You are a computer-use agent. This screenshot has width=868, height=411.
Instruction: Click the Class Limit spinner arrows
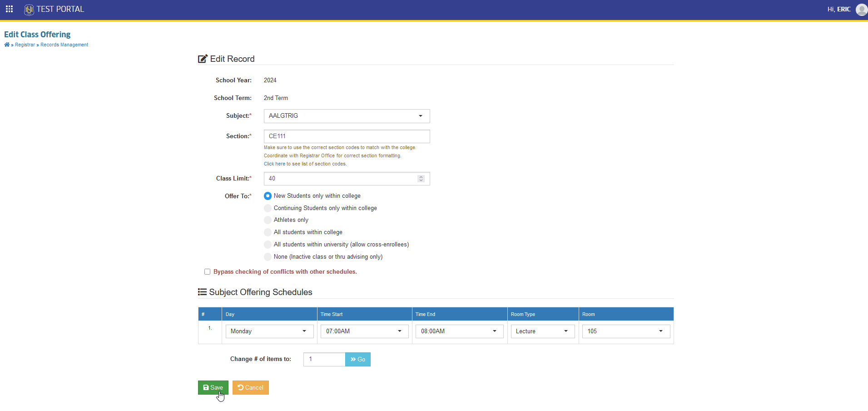(x=421, y=179)
